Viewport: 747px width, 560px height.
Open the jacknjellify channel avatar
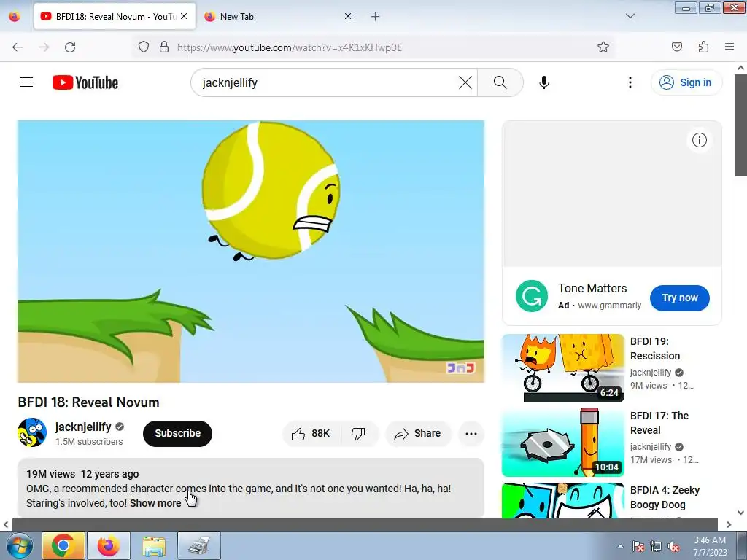click(32, 432)
